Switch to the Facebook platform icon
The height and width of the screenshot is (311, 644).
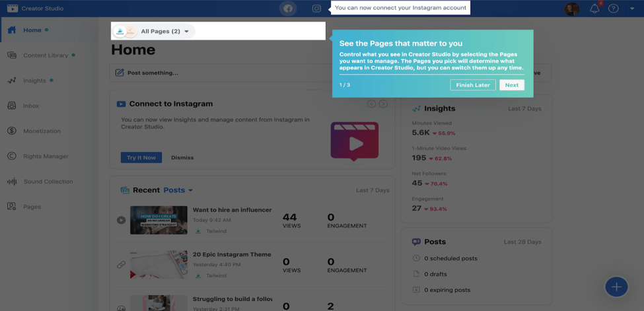point(288,8)
